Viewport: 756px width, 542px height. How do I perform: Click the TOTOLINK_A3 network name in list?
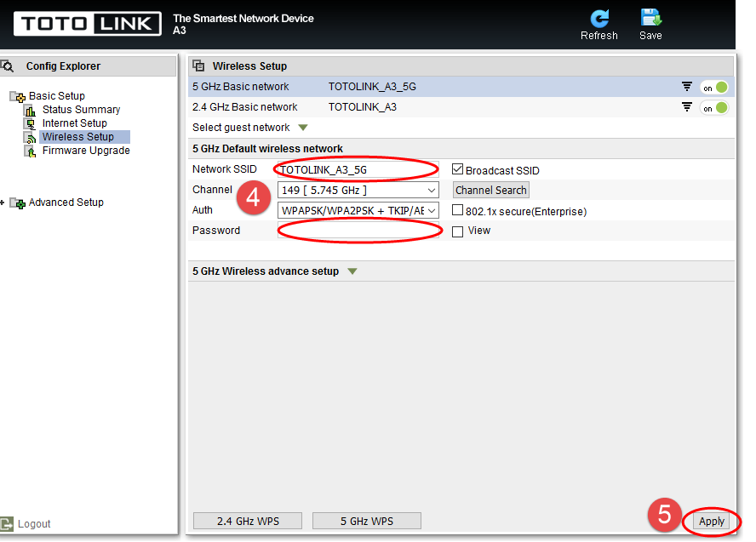(x=363, y=107)
